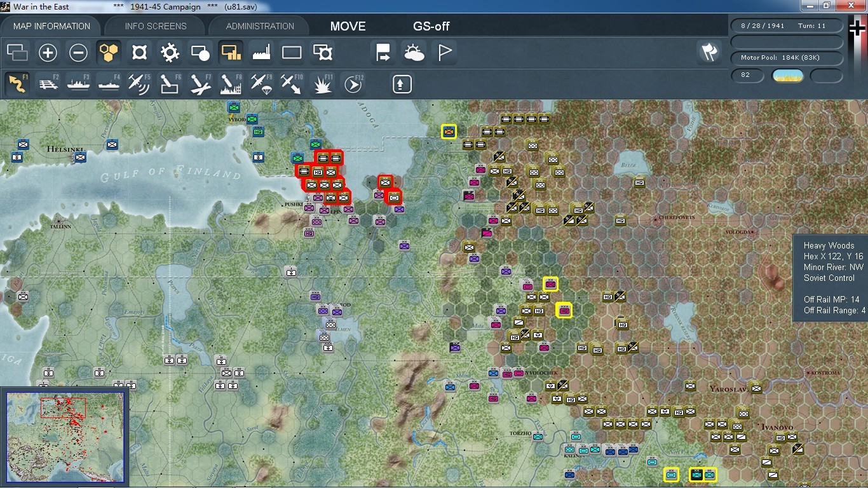The width and height of the screenshot is (868, 488).
Task: Click the wheat-field weather indicator pill
Action: pyautogui.click(x=787, y=76)
